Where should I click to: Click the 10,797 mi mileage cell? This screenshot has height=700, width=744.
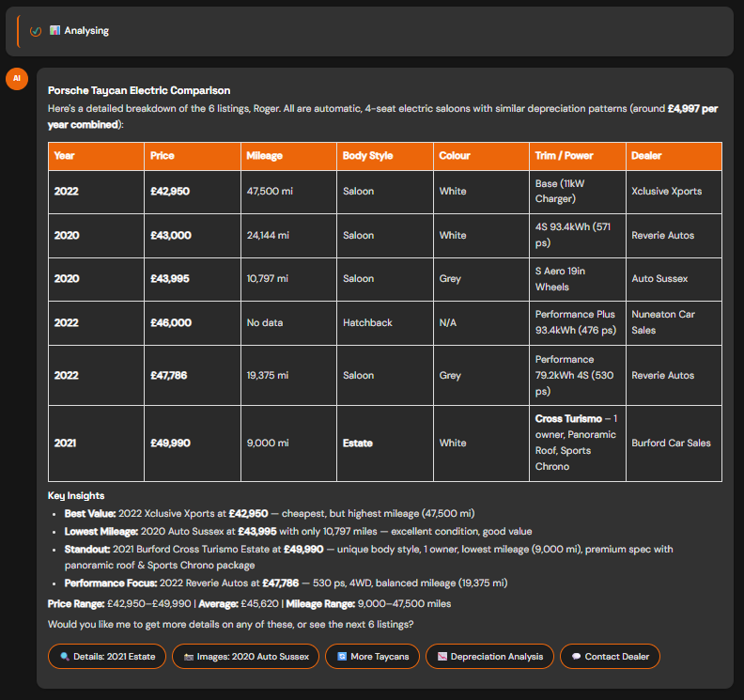pos(289,279)
